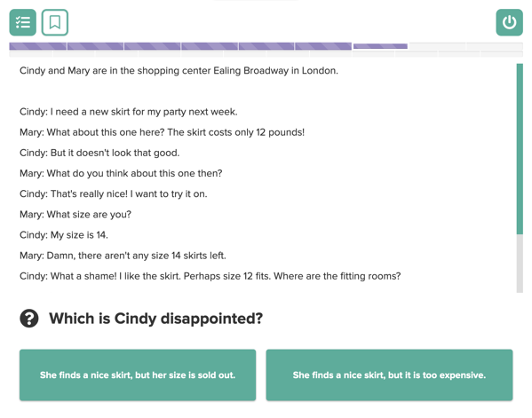Select the second purple progress segment
The image size is (532, 418).
95,46
